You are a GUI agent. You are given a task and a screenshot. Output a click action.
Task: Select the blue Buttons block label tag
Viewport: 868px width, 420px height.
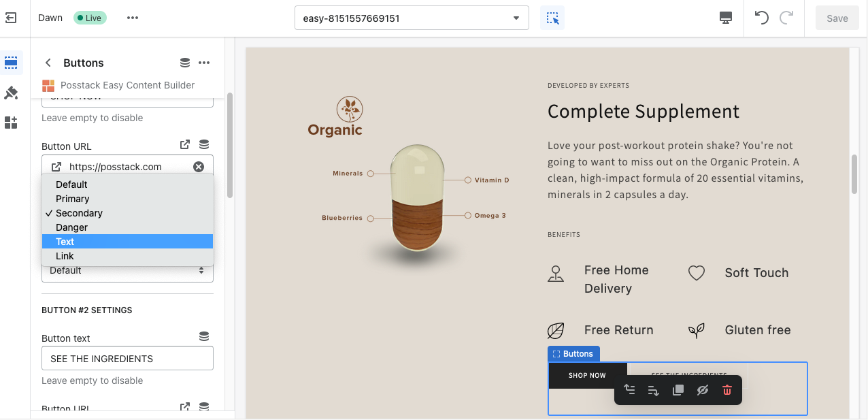573,354
